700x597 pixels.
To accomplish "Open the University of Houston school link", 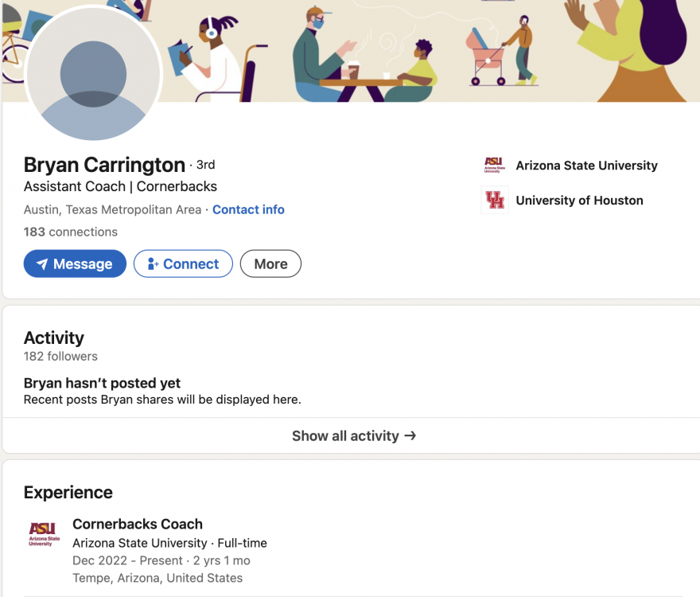I will [x=579, y=201].
